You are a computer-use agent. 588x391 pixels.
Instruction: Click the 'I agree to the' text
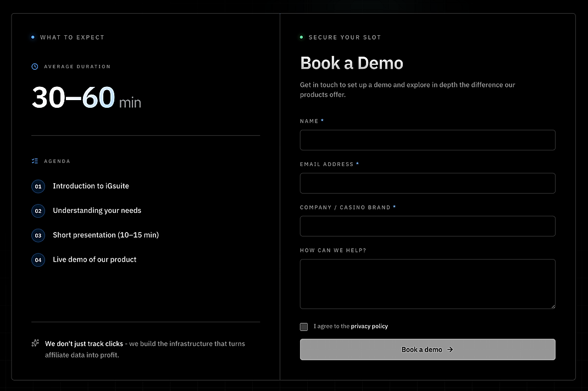click(331, 326)
